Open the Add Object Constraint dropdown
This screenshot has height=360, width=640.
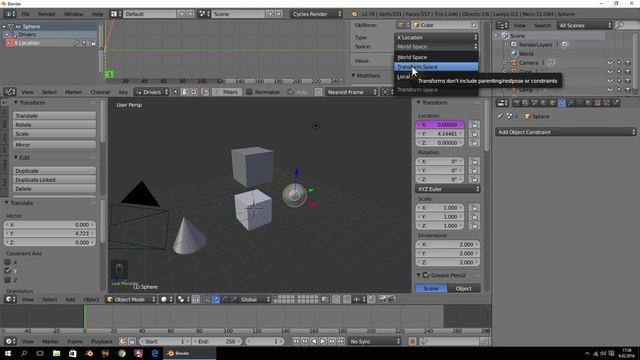click(x=566, y=132)
